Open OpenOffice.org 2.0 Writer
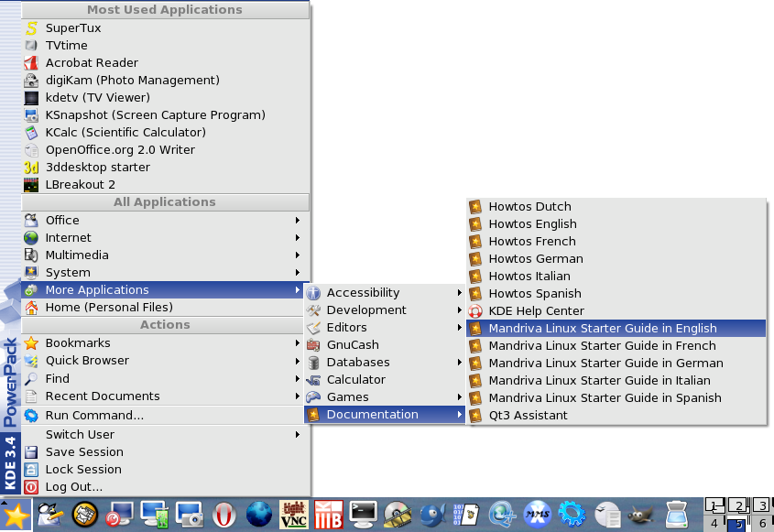The image size is (774, 532). [166, 149]
